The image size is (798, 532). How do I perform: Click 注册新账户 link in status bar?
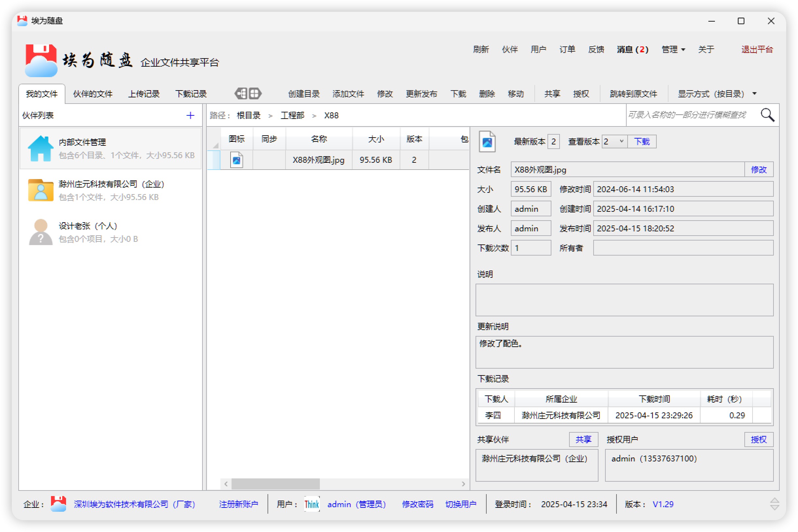238,504
